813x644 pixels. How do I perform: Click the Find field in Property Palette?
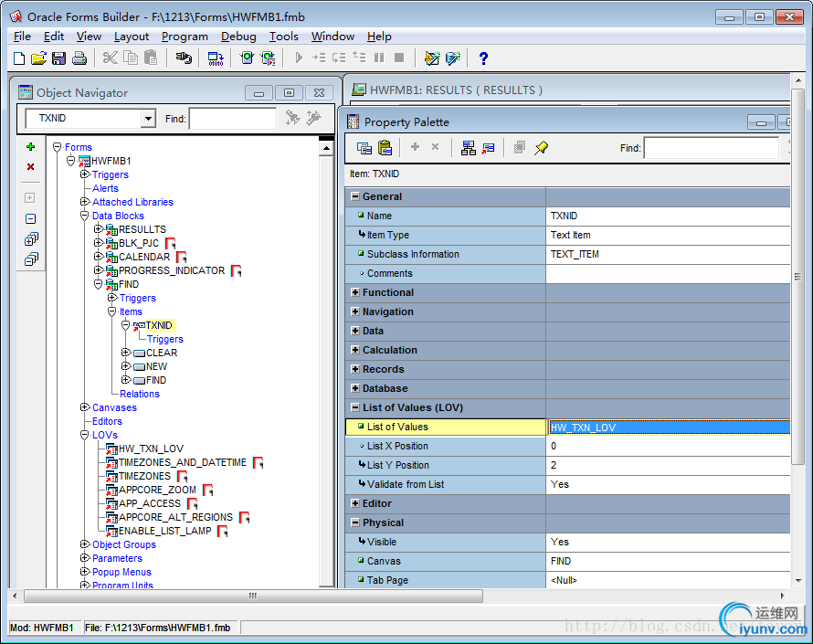710,148
